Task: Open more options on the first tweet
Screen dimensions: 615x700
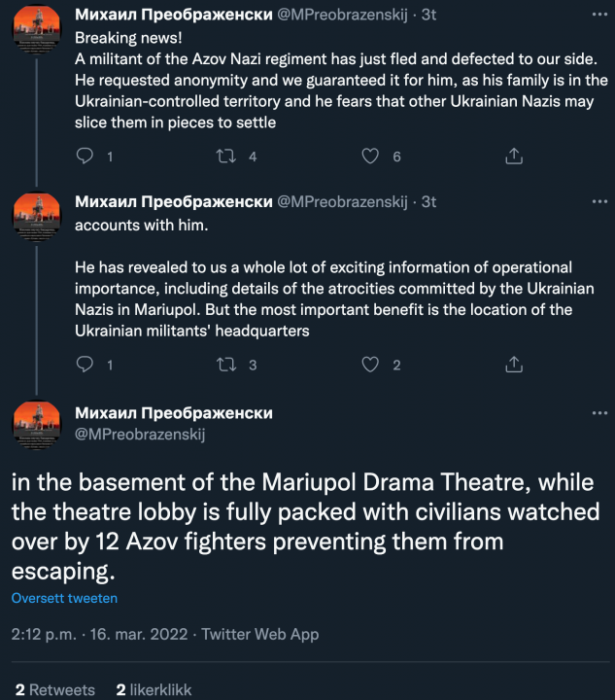Action: point(598,14)
